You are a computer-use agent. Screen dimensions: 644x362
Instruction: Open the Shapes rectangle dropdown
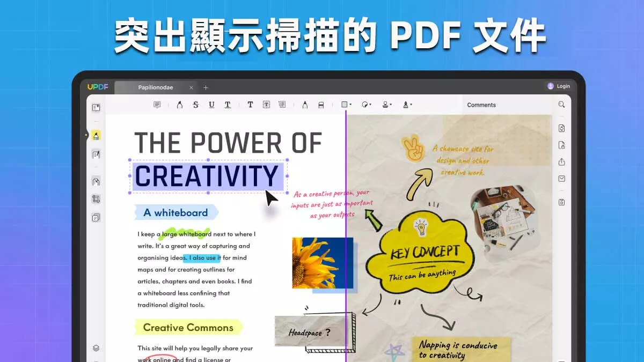coord(347,105)
